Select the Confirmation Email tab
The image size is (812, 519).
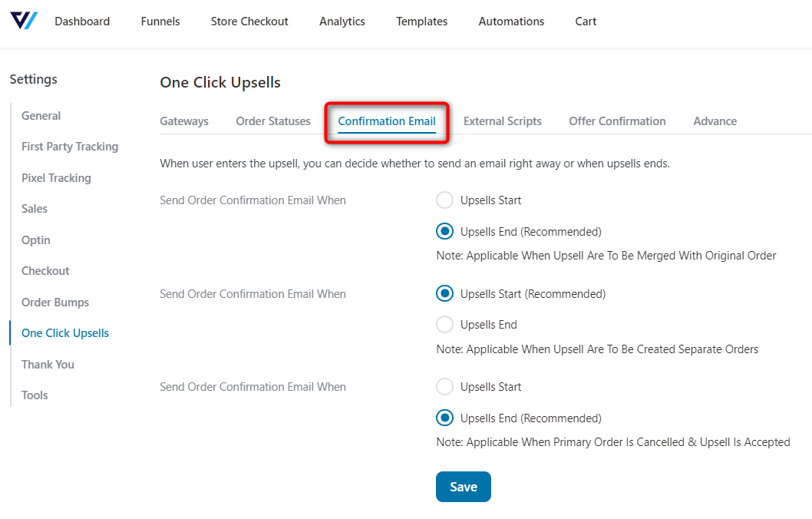click(x=387, y=121)
